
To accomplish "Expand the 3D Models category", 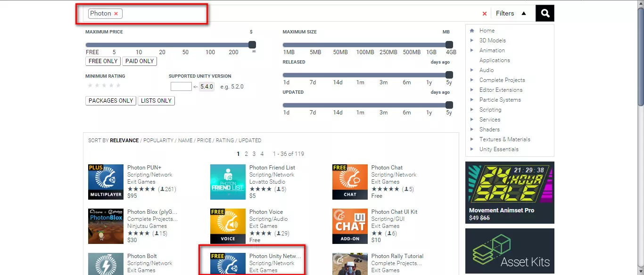I will 492,40.
